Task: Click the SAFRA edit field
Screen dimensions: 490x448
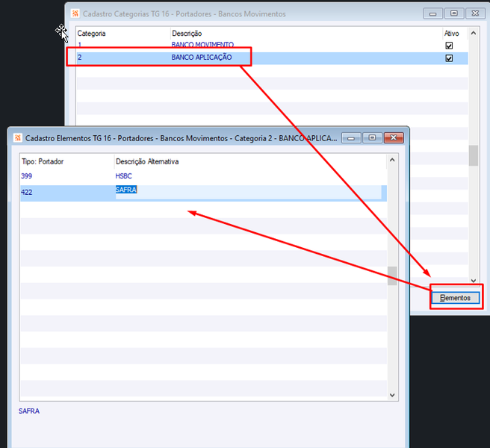Action: [x=248, y=192]
